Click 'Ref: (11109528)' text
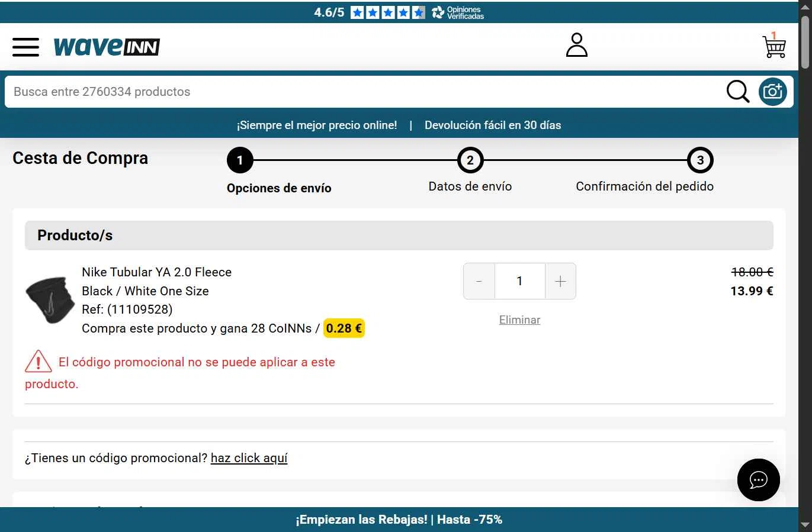Viewport: 812px width, 532px height. pyautogui.click(x=127, y=309)
